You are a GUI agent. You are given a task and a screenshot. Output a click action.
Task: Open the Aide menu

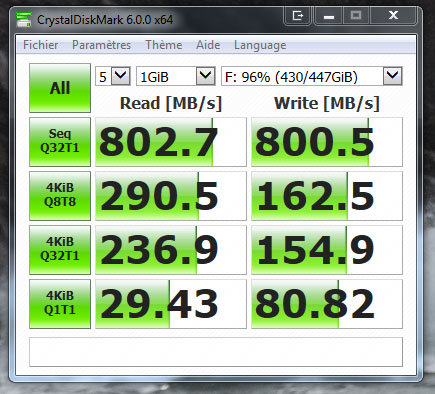208,45
